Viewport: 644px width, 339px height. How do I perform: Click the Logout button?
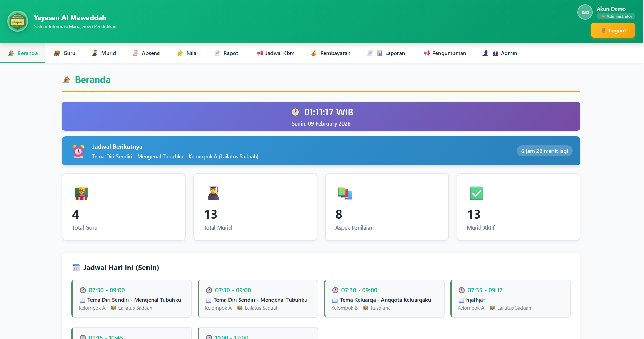[x=613, y=30]
